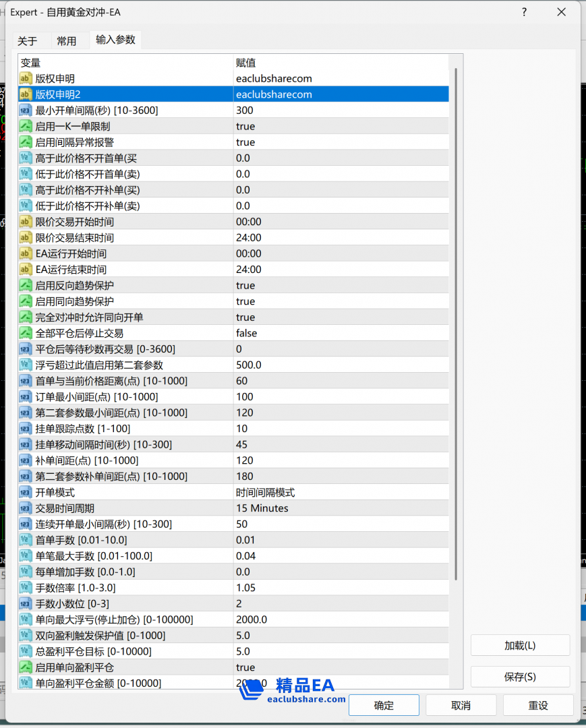Click the 加载(L) button

coord(520,645)
